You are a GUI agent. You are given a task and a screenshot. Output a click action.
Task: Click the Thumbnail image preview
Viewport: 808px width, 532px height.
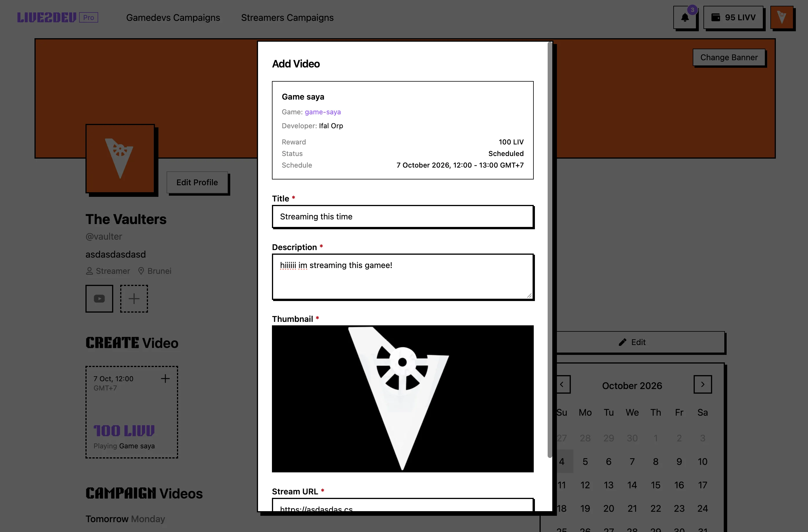click(x=403, y=399)
